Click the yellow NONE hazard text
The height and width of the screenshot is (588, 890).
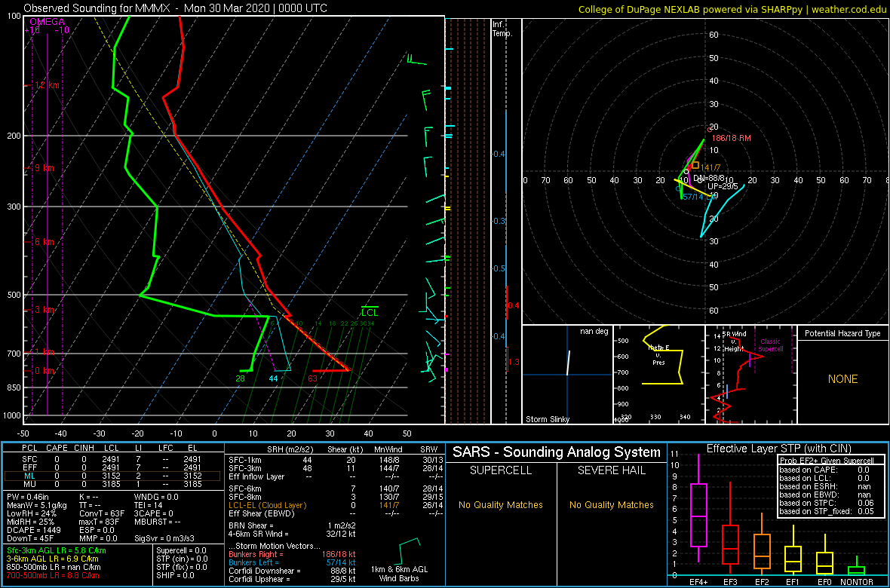(x=842, y=379)
